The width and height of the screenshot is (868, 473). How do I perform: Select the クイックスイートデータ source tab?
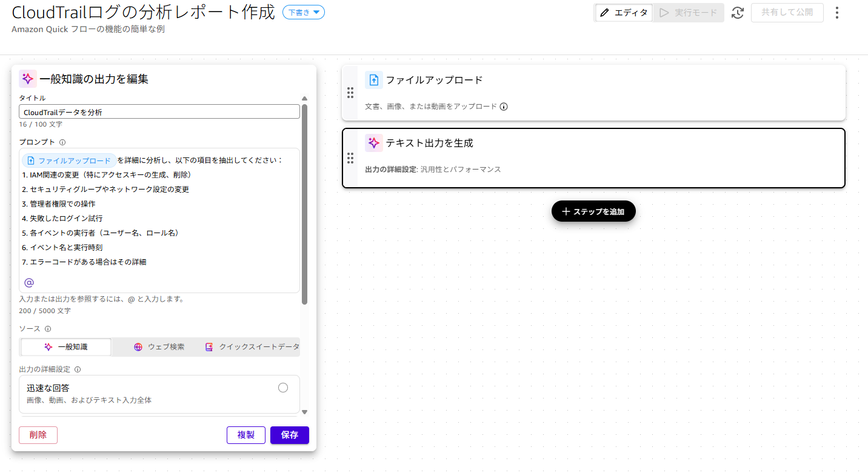coord(252,347)
